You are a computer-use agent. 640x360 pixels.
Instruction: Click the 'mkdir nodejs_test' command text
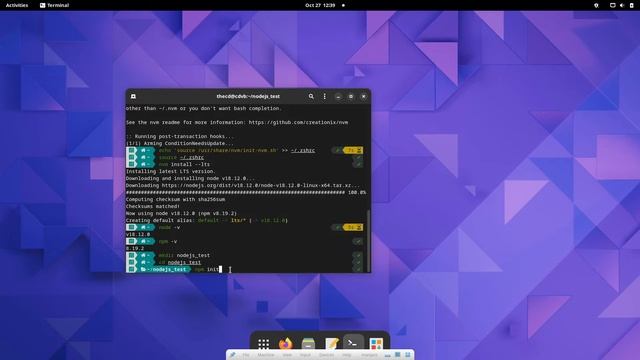(184, 255)
